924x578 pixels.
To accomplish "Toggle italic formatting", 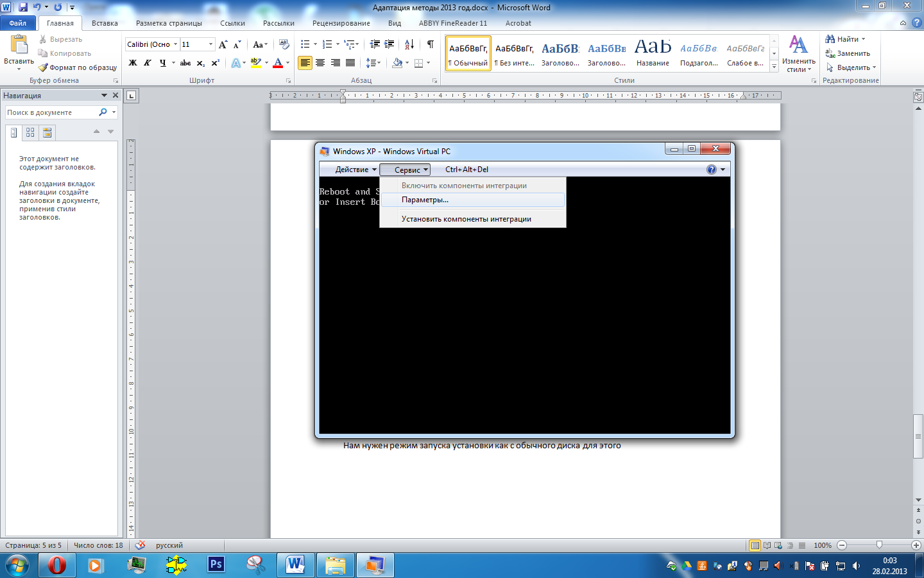I will click(x=148, y=63).
